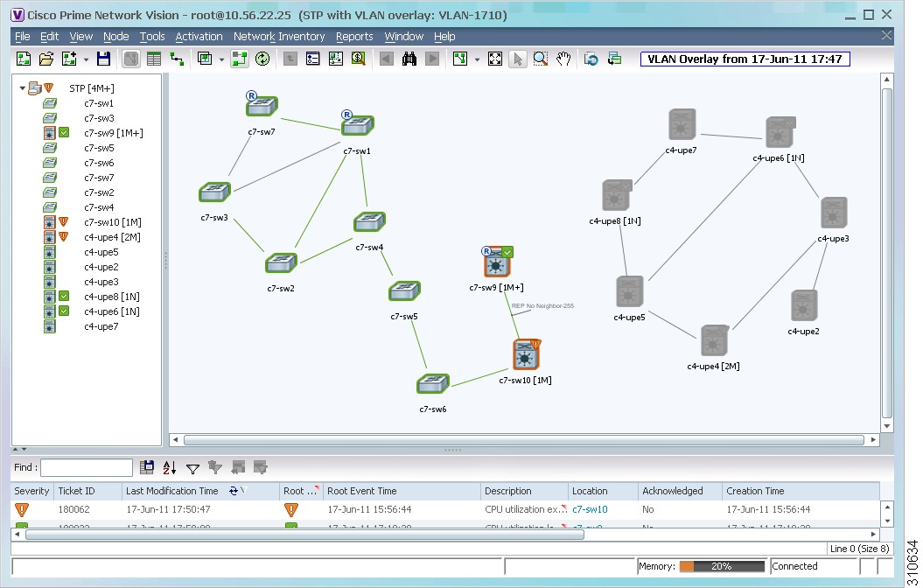The image size is (923, 588).
Task: Click the New Map toolbar icon
Action: 24,59
